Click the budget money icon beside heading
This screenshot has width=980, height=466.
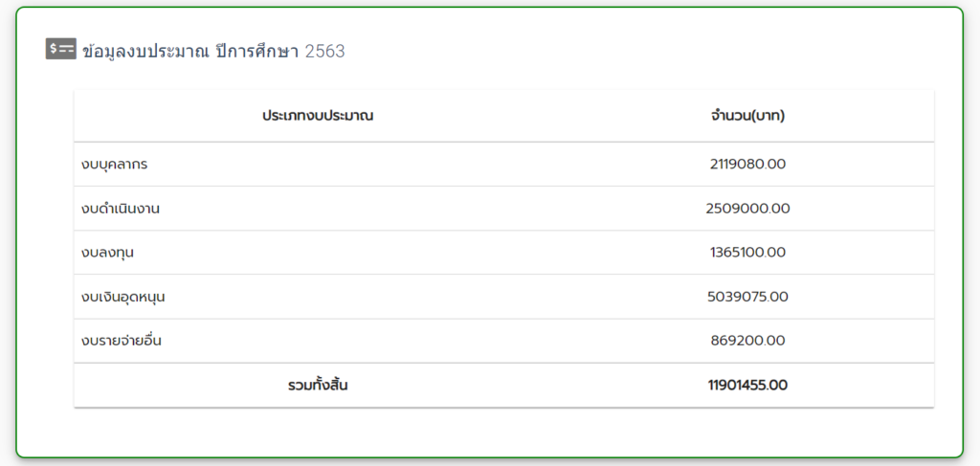point(60,49)
